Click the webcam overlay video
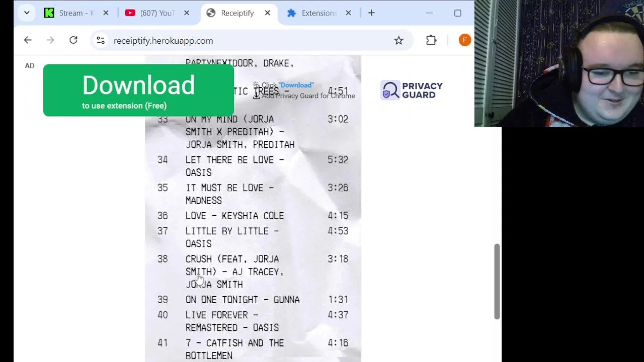Image resolution: width=644 pixels, height=362 pixels. pos(559,63)
